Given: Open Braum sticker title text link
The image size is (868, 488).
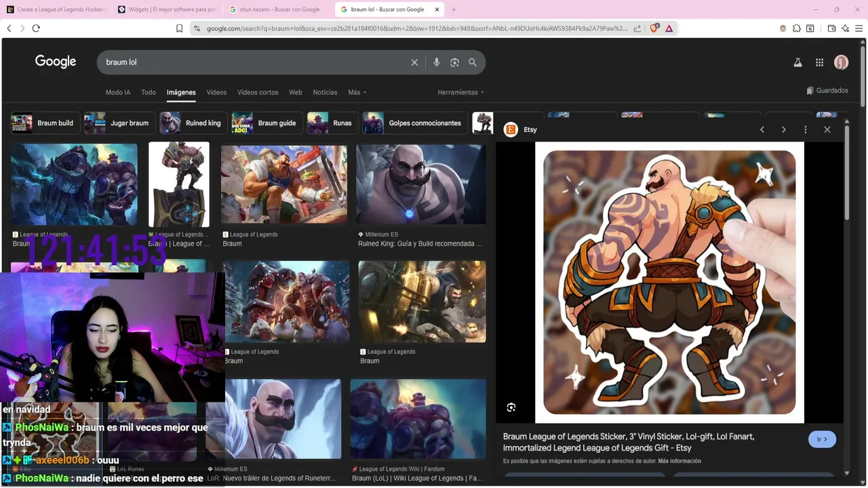Looking at the screenshot, I should (x=629, y=442).
